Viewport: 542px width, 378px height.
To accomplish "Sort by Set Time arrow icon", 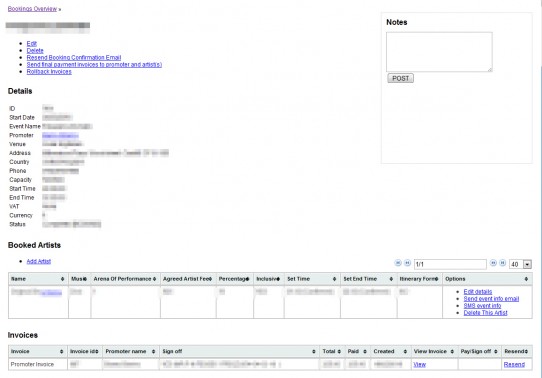I will pos(334,279).
